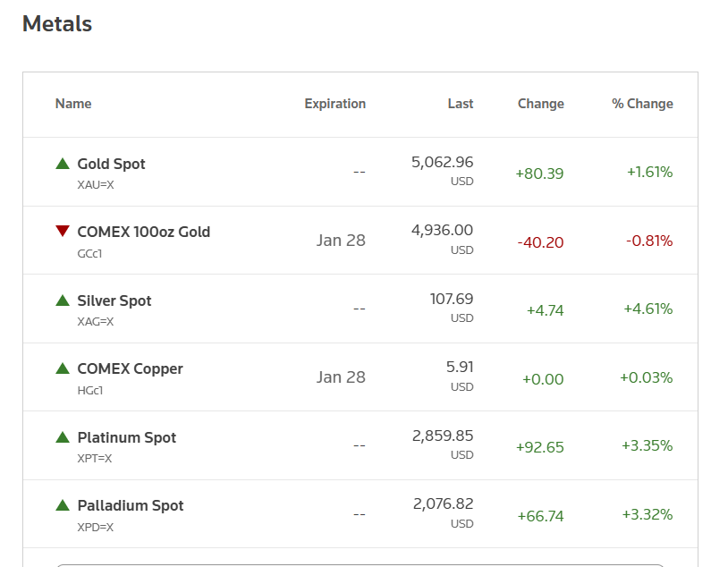Click the Expiration column header

(334, 104)
